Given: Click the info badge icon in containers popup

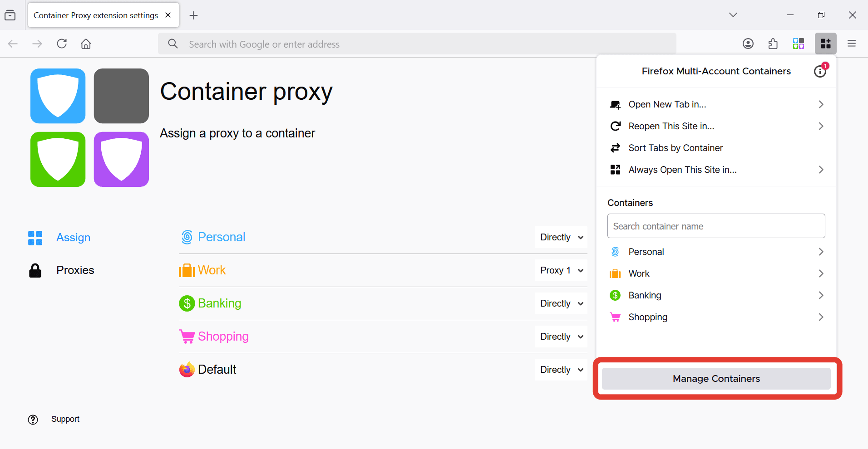Looking at the screenshot, I should point(820,71).
